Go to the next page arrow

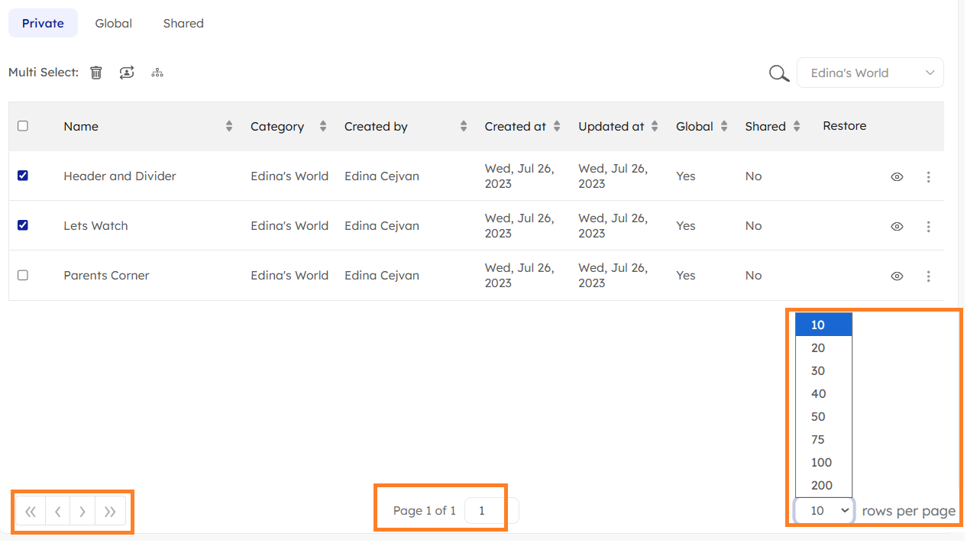82,512
